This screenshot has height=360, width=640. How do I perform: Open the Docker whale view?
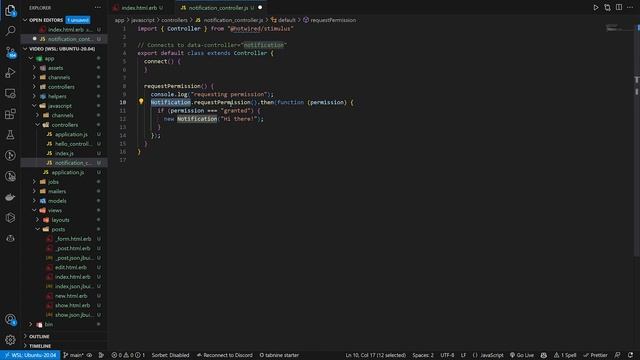tap(10, 197)
